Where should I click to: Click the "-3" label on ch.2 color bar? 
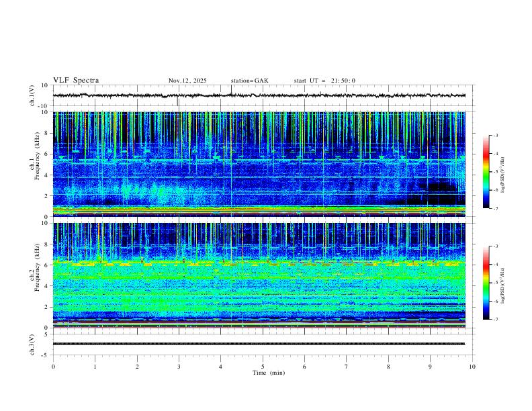(x=495, y=246)
